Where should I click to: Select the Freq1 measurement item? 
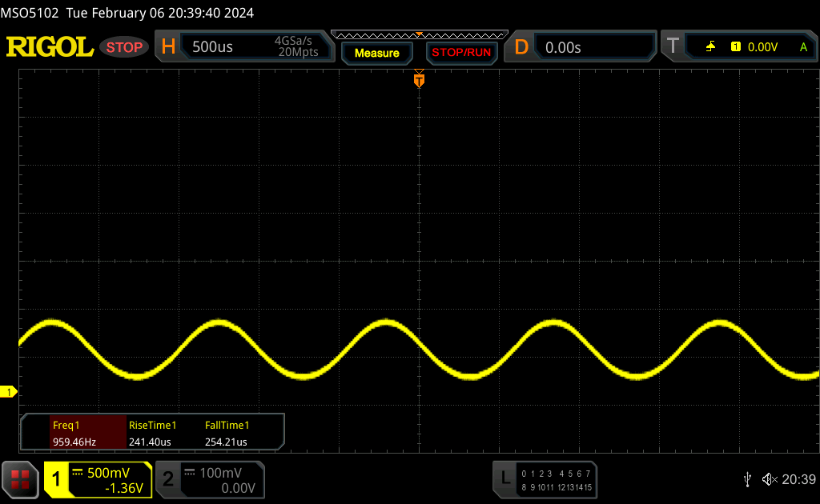[74, 433]
